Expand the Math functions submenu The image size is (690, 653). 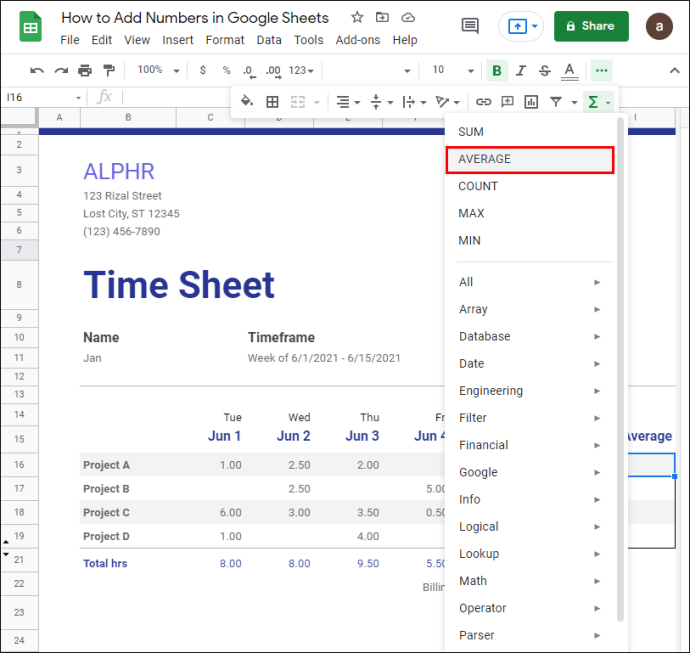[530, 581]
